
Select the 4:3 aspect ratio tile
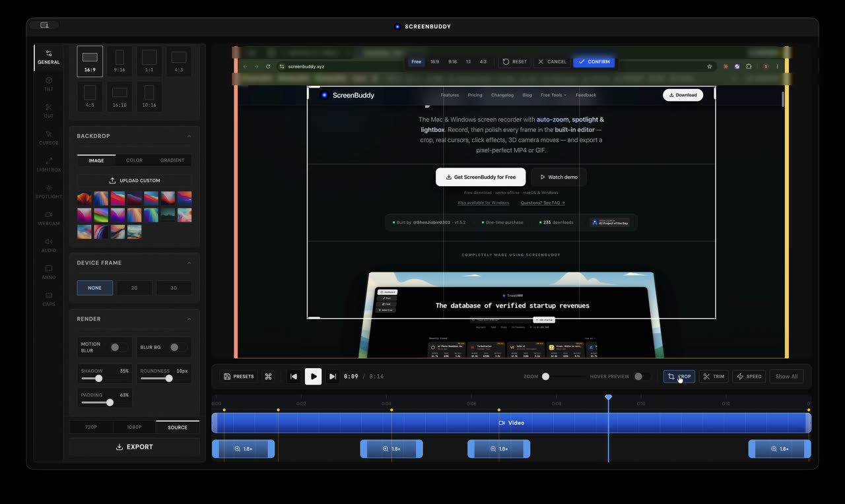click(179, 61)
